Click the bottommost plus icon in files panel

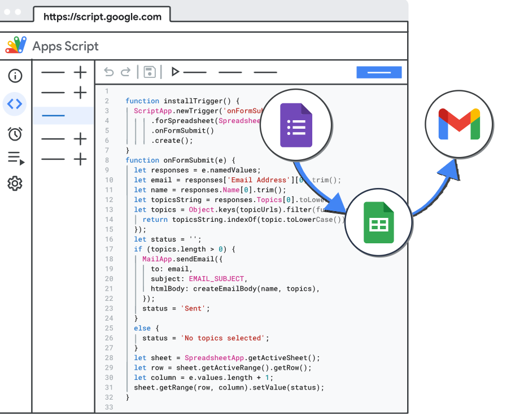pyautogui.click(x=80, y=159)
